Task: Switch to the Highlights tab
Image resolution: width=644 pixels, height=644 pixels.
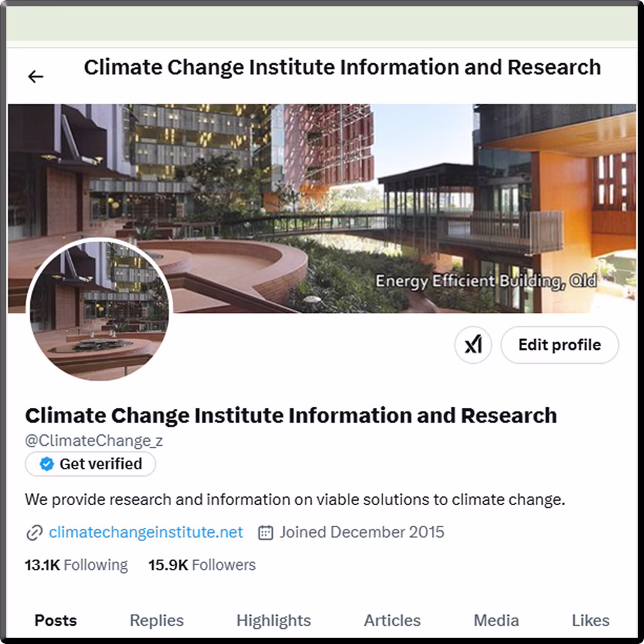Action: tap(273, 620)
